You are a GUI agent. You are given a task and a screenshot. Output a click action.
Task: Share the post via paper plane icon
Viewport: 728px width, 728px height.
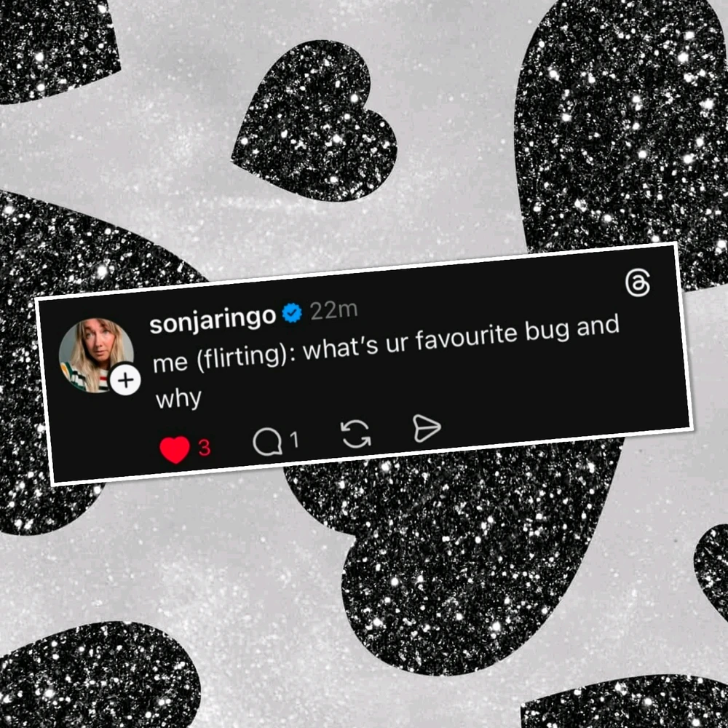426,428
